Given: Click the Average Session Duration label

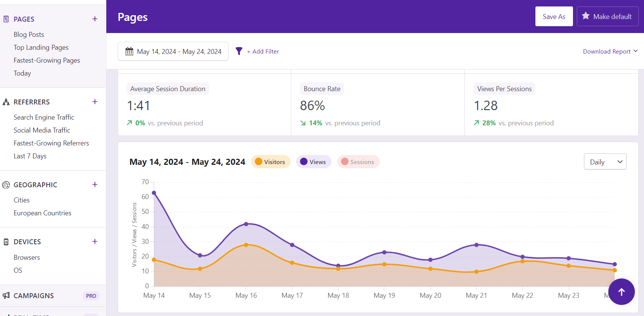Looking at the screenshot, I should pyautogui.click(x=168, y=88).
